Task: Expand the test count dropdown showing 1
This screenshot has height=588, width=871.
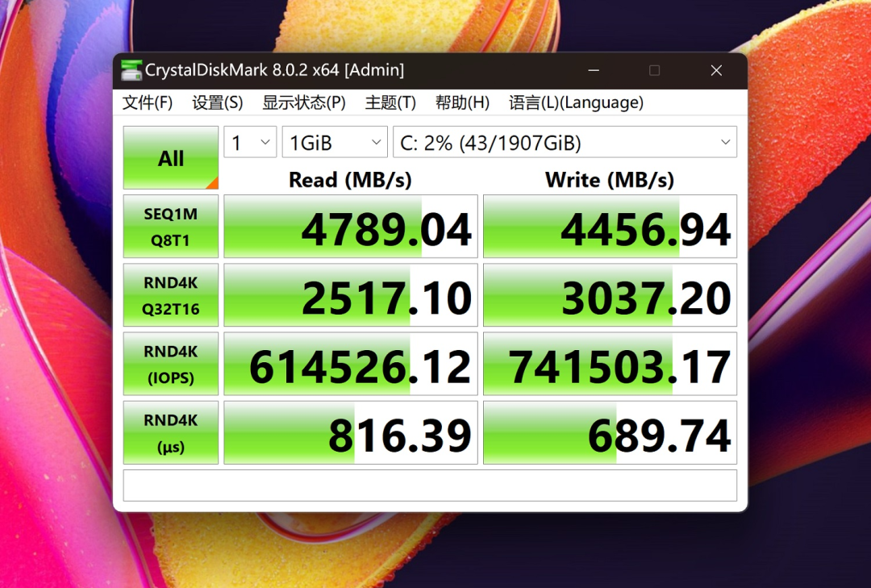Action: (x=250, y=142)
